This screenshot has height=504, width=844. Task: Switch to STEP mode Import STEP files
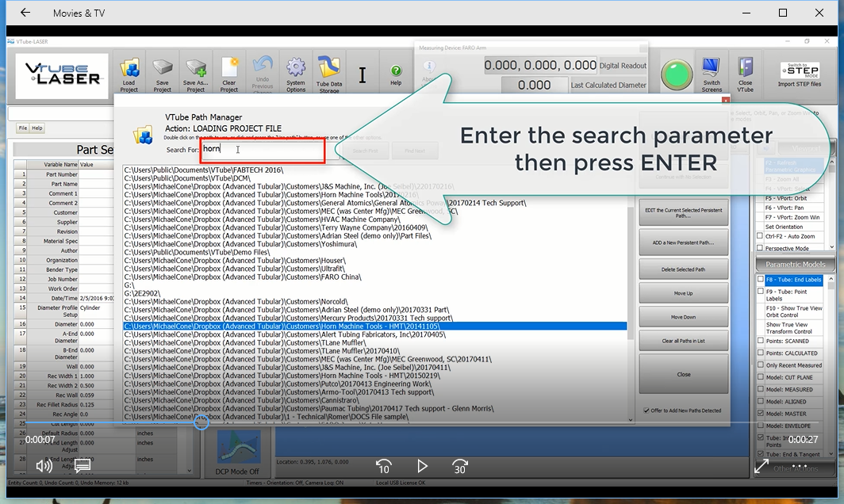[800, 74]
